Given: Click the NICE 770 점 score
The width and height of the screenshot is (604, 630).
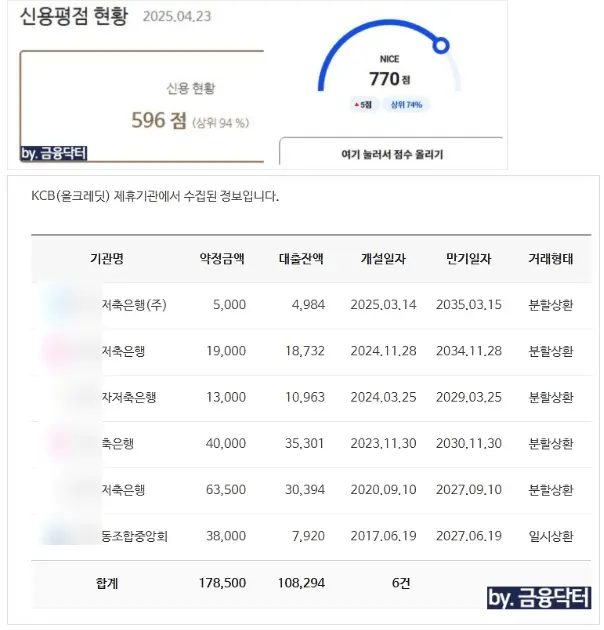Looking at the screenshot, I should click(384, 78).
